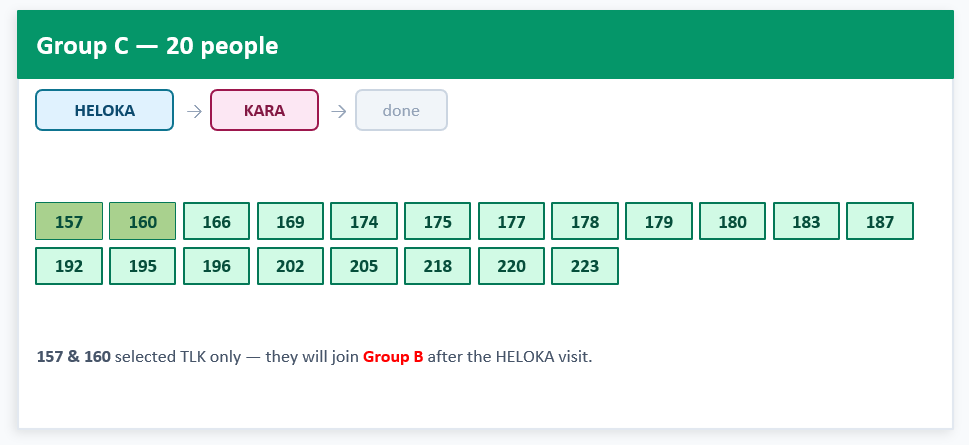This screenshot has height=445, width=969.
Task: Pick participant tile 205
Action: [x=364, y=266]
